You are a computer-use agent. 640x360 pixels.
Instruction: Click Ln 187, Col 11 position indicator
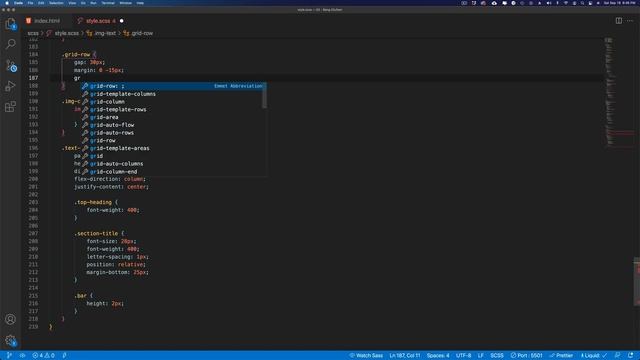pos(404,356)
